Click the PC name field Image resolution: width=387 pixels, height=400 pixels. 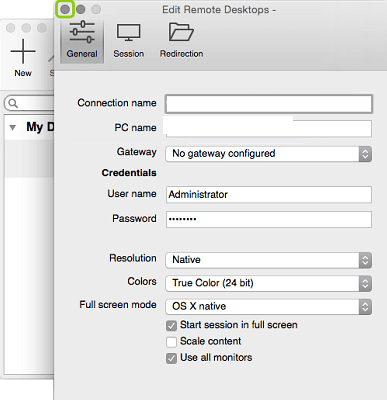point(269,128)
